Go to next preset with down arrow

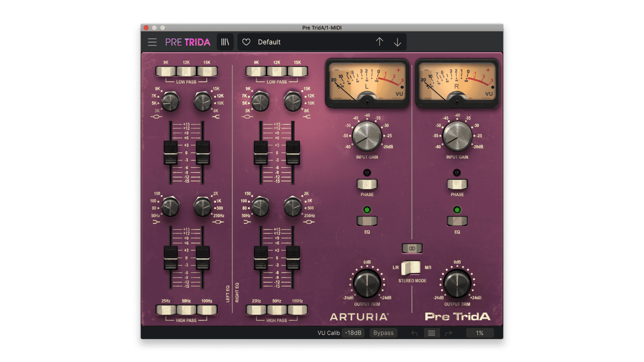[x=397, y=42]
